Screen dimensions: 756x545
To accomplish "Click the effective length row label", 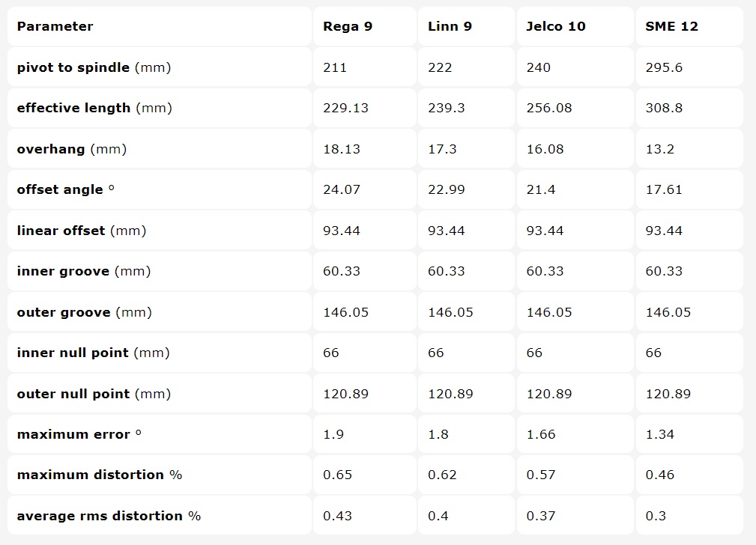I will point(94,108).
